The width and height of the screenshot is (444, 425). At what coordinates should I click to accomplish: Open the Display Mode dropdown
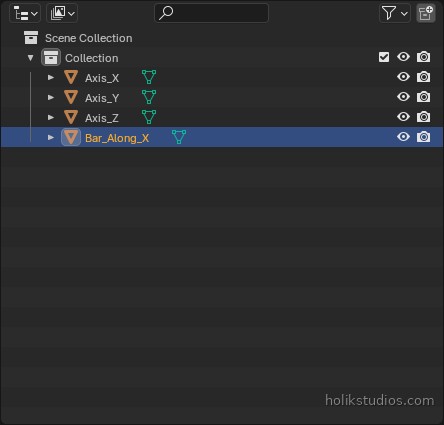pos(62,13)
